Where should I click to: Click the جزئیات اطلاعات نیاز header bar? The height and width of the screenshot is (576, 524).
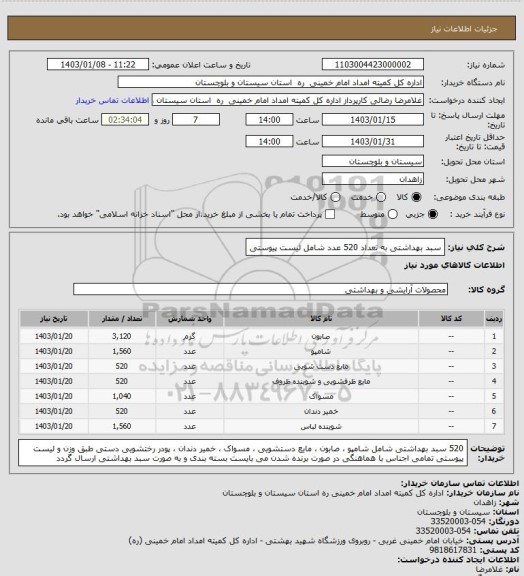262,28
